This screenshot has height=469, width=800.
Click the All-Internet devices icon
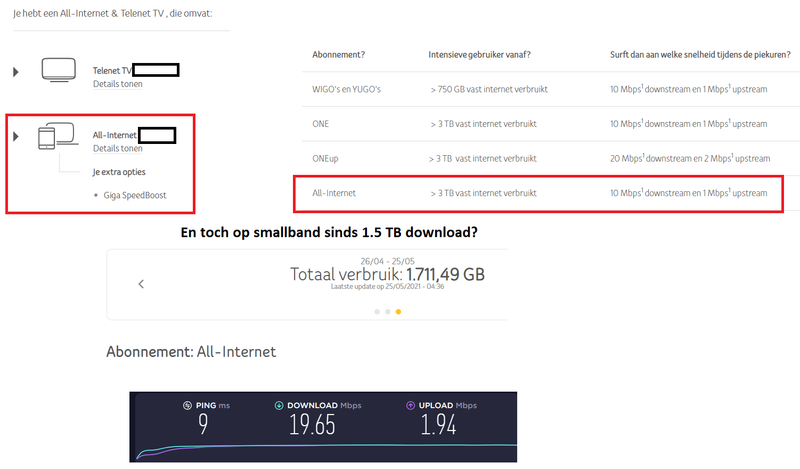pos(54,136)
